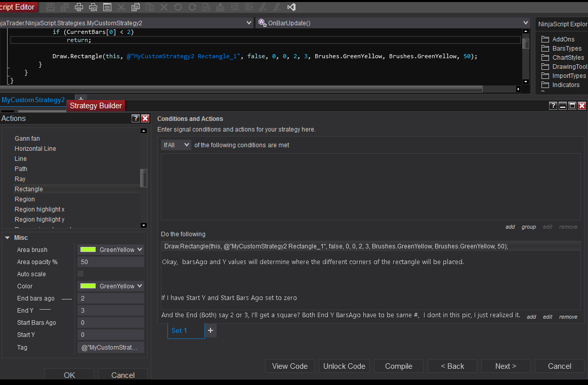Click the Cut scissors icon
The image size is (588, 385).
(121, 7)
